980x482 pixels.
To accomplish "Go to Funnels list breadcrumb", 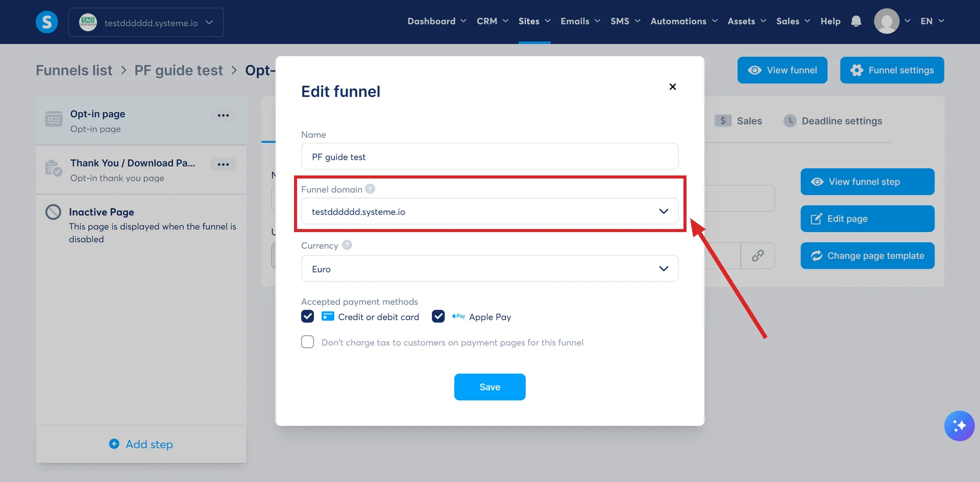I will point(74,70).
